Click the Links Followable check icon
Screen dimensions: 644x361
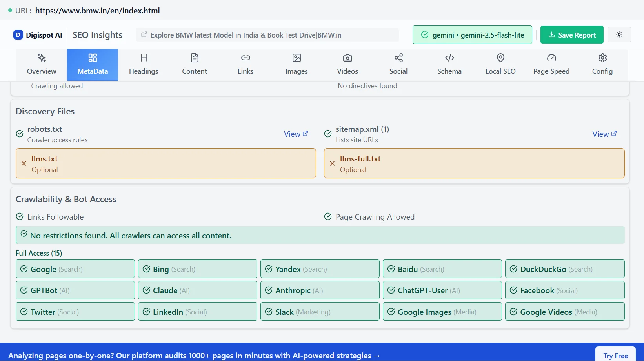pos(20,216)
